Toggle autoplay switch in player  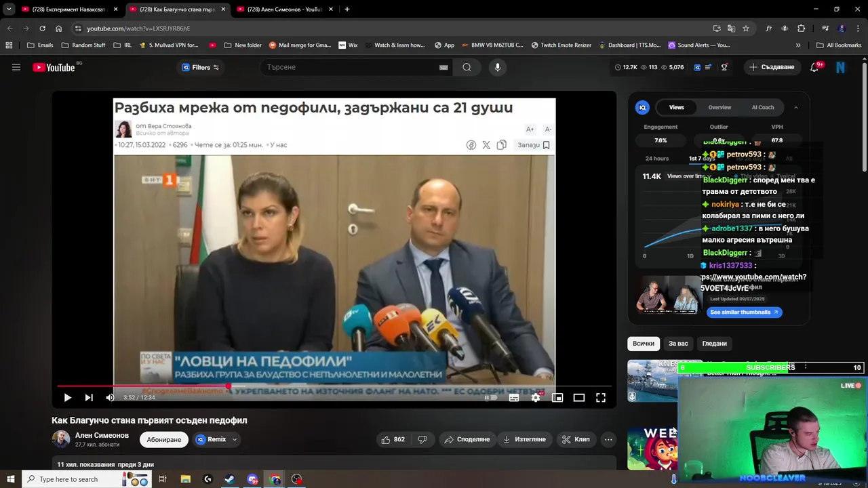click(x=491, y=398)
